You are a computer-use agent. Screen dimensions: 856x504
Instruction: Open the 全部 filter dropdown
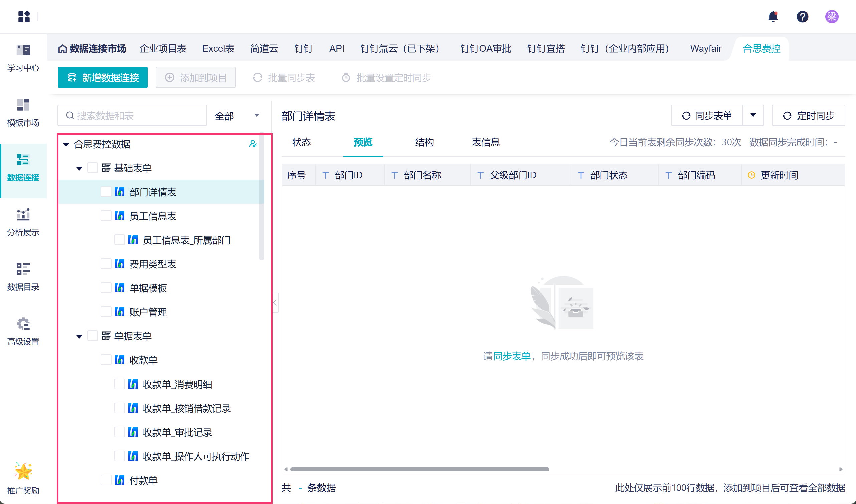[x=237, y=116]
